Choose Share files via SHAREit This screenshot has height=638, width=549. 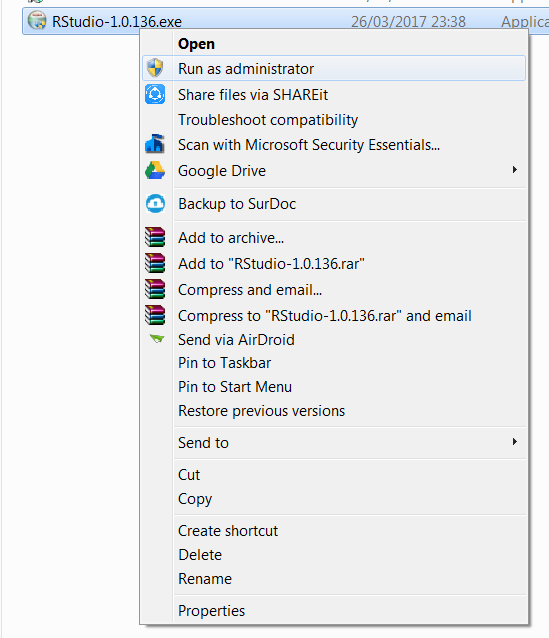click(x=334, y=94)
